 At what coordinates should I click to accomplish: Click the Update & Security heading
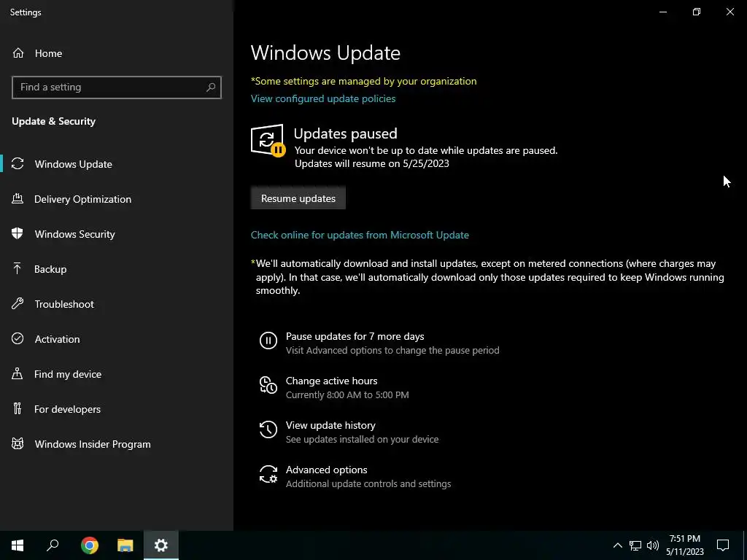pyautogui.click(x=53, y=121)
